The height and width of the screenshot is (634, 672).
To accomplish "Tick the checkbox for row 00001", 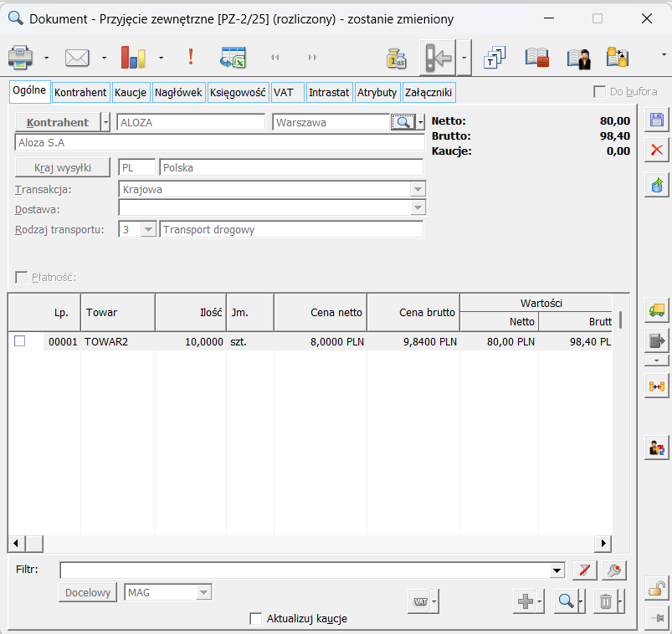I will point(20,341).
